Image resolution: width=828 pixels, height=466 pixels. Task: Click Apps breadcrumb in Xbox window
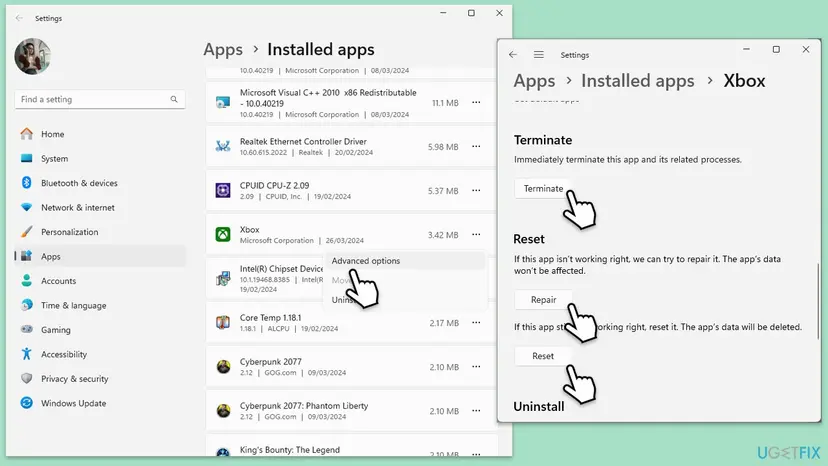[534, 81]
